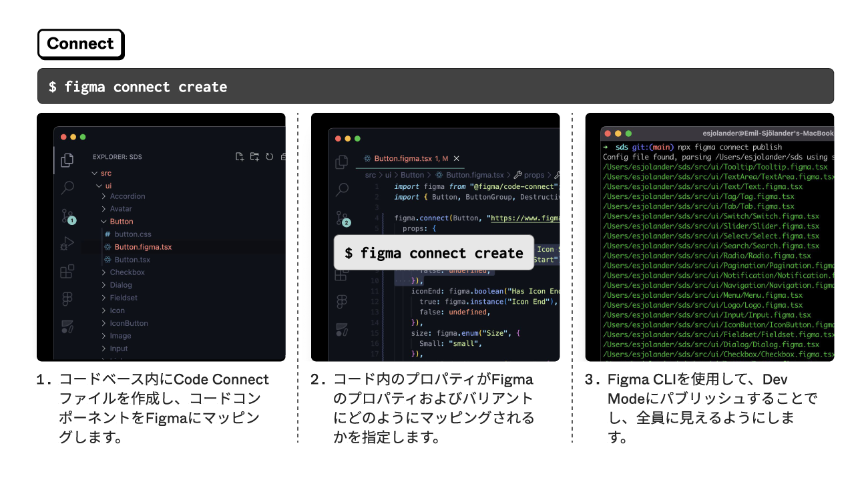
Task: Click EXPLORER: SDS panel title
Action: (117, 157)
